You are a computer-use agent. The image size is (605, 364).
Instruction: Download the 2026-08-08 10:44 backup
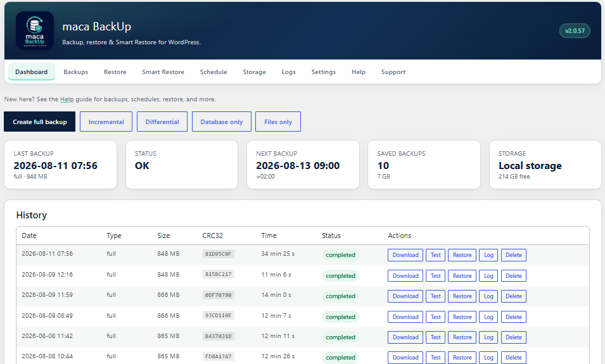pyautogui.click(x=405, y=358)
